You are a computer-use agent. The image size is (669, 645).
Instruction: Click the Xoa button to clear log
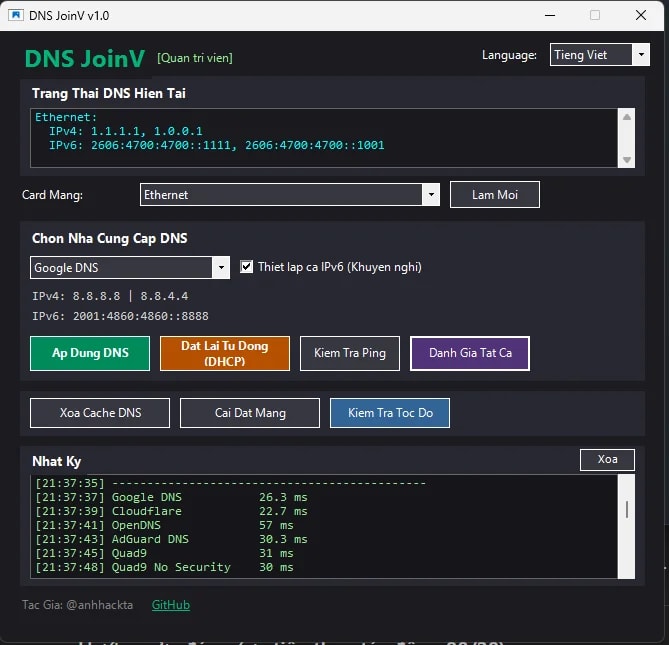click(607, 459)
